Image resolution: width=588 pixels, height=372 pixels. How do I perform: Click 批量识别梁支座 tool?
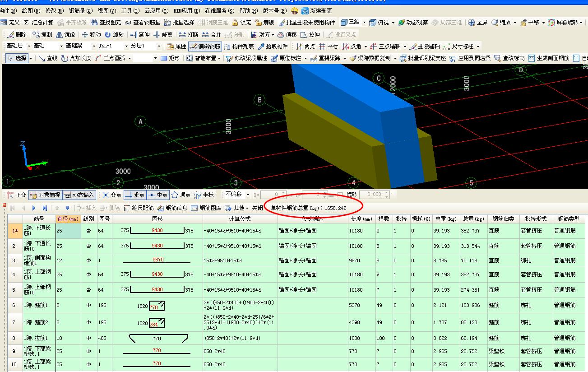(x=423, y=58)
